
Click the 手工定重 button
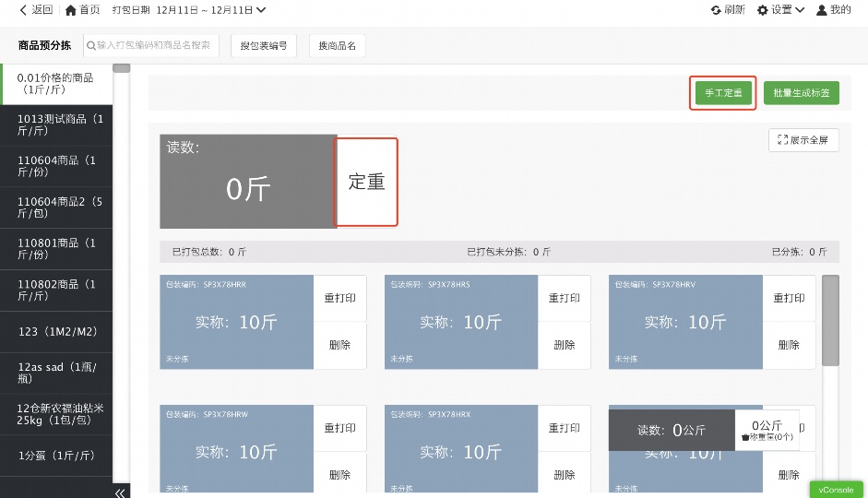coord(723,93)
